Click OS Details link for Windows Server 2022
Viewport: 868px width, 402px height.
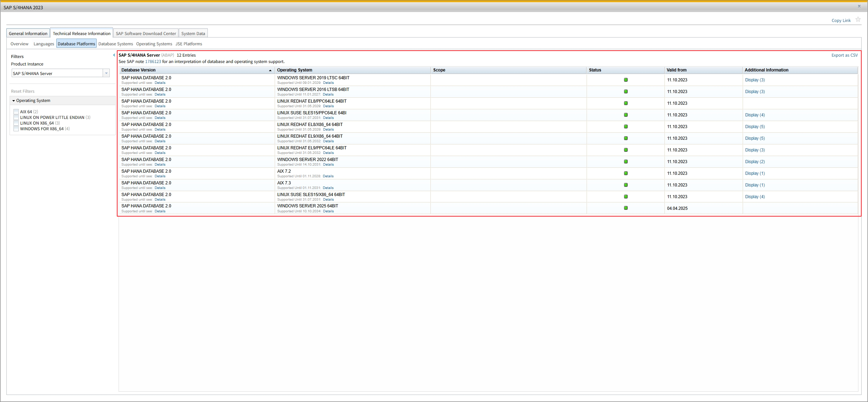[328, 165]
